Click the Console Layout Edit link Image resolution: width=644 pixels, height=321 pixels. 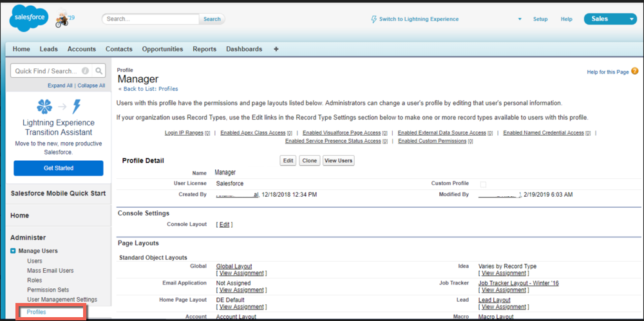(x=224, y=225)
